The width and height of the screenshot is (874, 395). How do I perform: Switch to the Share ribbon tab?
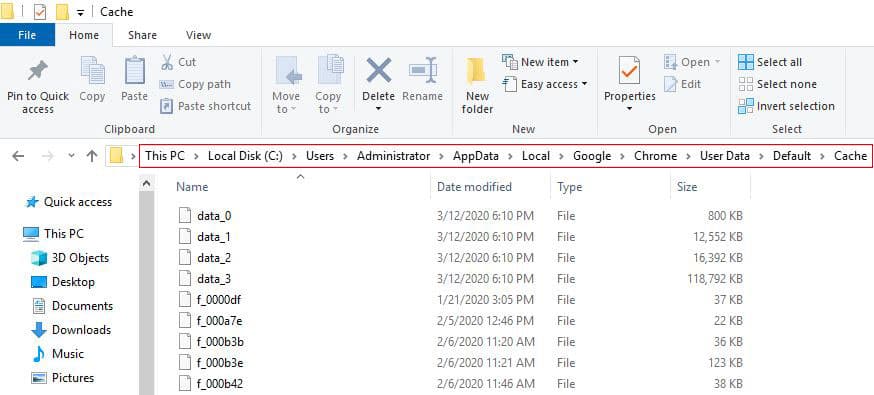pos(142,35)
